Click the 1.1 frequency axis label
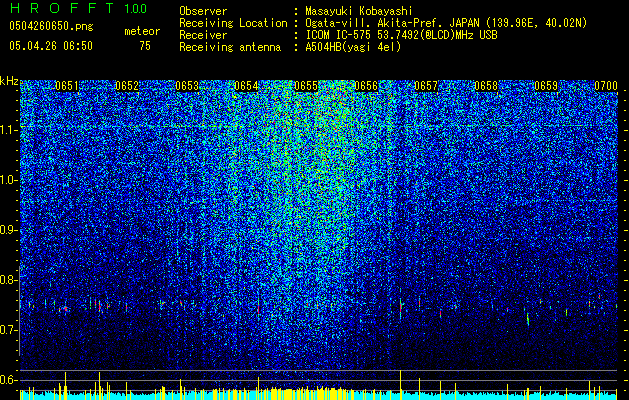 [x=8, y=130]
